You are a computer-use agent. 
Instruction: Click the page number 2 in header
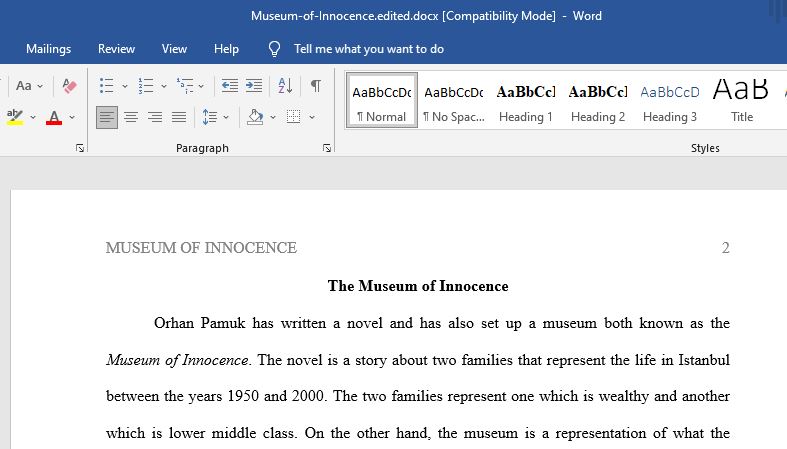coord(725,248)
